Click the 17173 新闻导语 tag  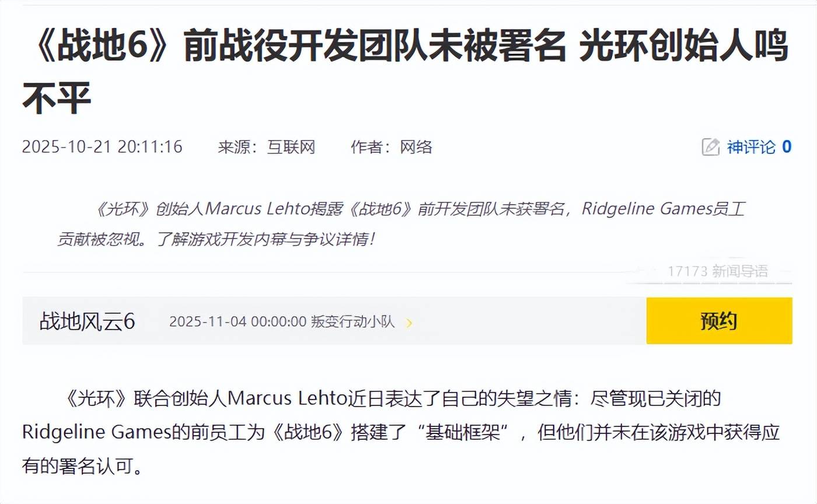click(x=718, y=271)
